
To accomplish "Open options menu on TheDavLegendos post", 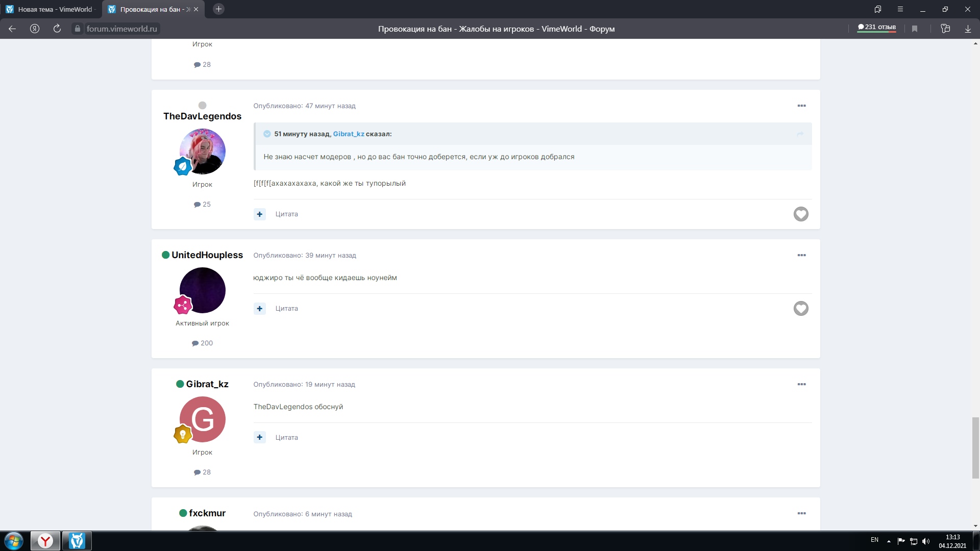I will tap(801, 106).
